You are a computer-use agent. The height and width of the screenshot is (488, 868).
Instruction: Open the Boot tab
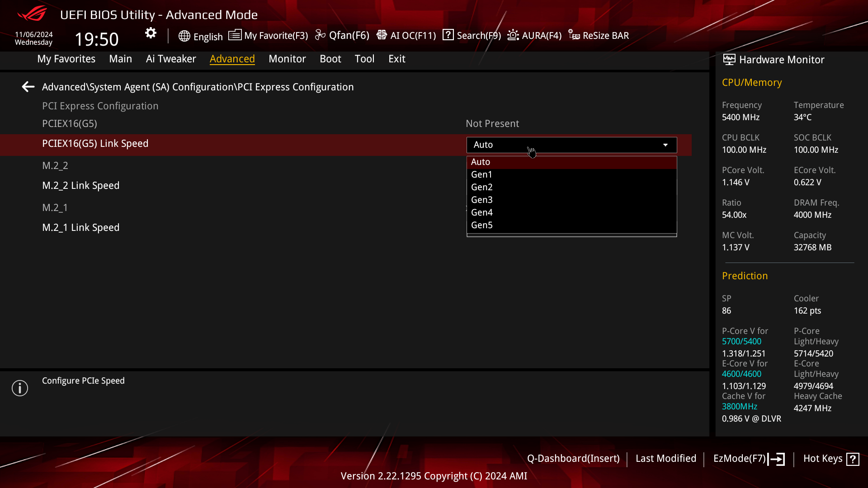(x=330, y=59)
